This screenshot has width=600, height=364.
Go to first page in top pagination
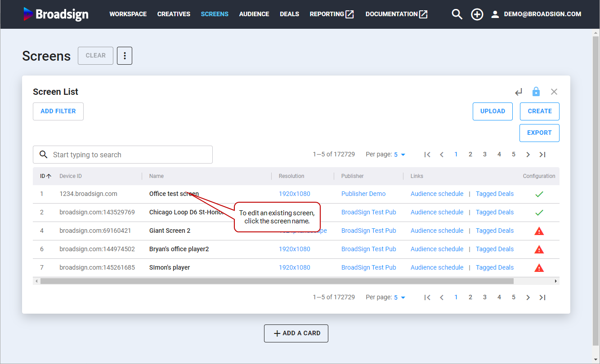click(427, 155)
